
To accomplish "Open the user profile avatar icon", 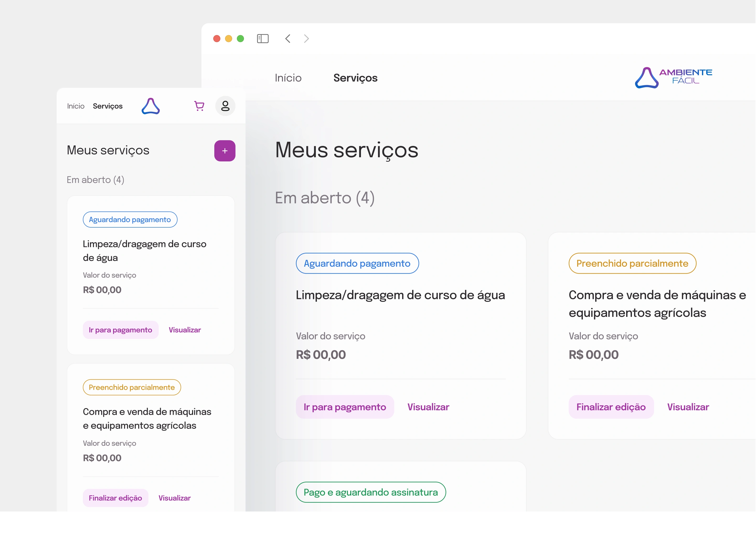I will pyautogui.click(x=225, y=106).
